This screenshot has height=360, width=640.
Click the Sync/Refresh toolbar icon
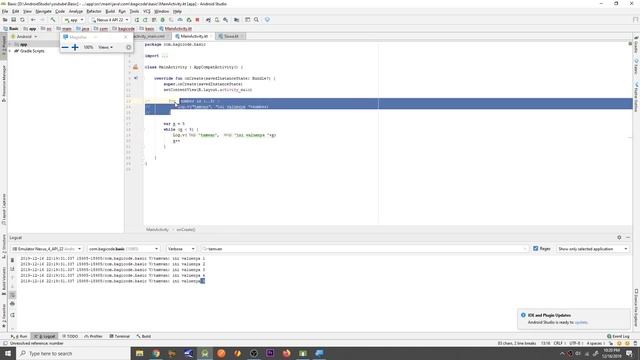click(22, 20)
